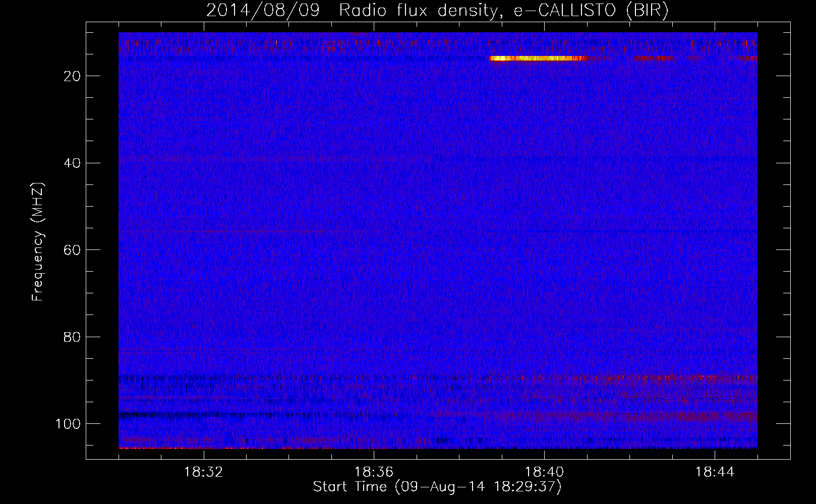This screenshot has height=504, width=816.
Task: Click the 40 MHz frequency tick label
Action: [x=72, y=163]
